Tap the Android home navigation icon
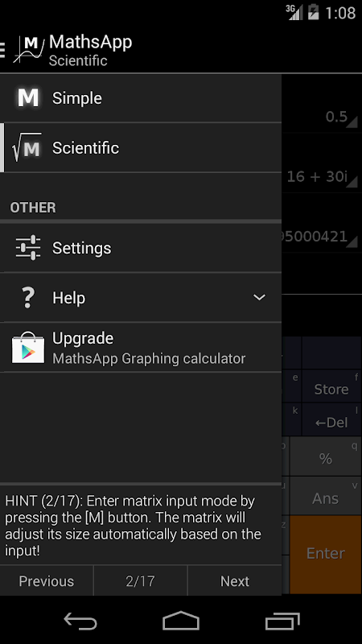This screenshot has height=644, width=362. [x=181, y=620]
